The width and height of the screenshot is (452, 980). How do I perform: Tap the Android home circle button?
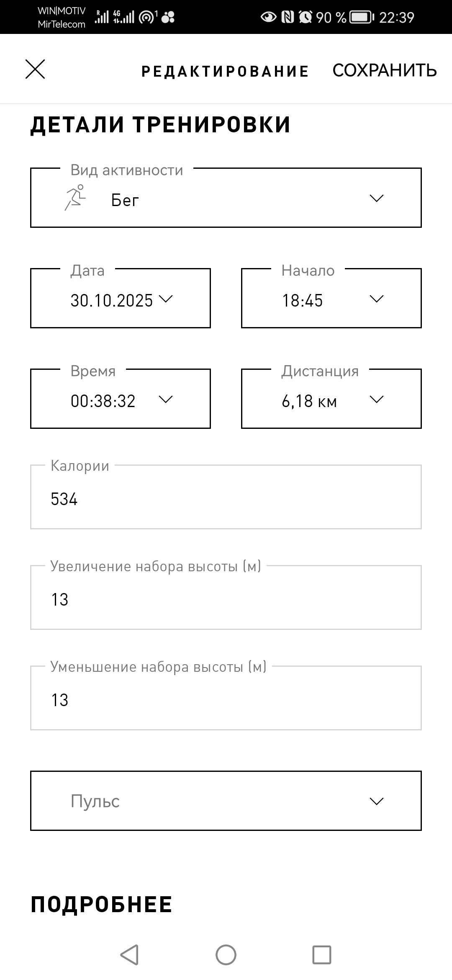[226, 955]
